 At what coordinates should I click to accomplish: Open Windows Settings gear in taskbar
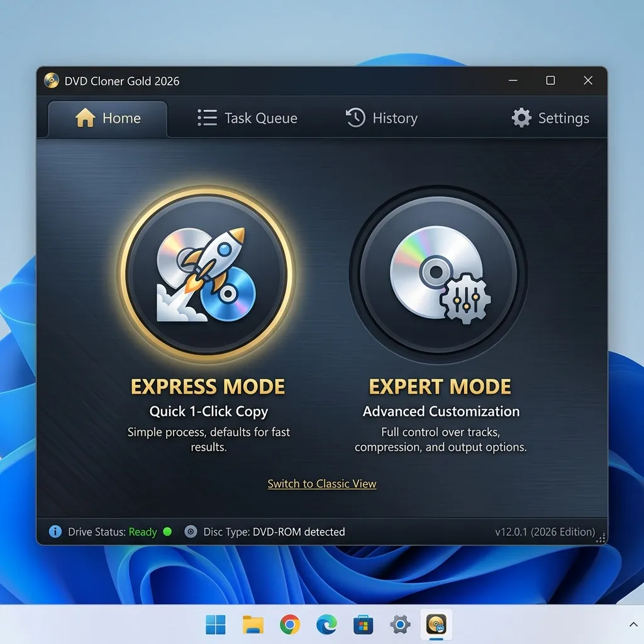pyautogui.click(x=400, y=625)
